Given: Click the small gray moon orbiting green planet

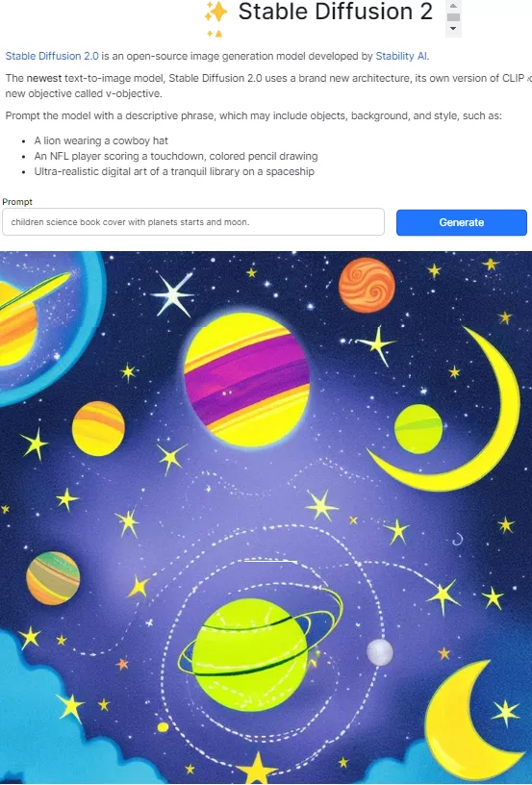Looking at the screenshot, I should point(380,653).
